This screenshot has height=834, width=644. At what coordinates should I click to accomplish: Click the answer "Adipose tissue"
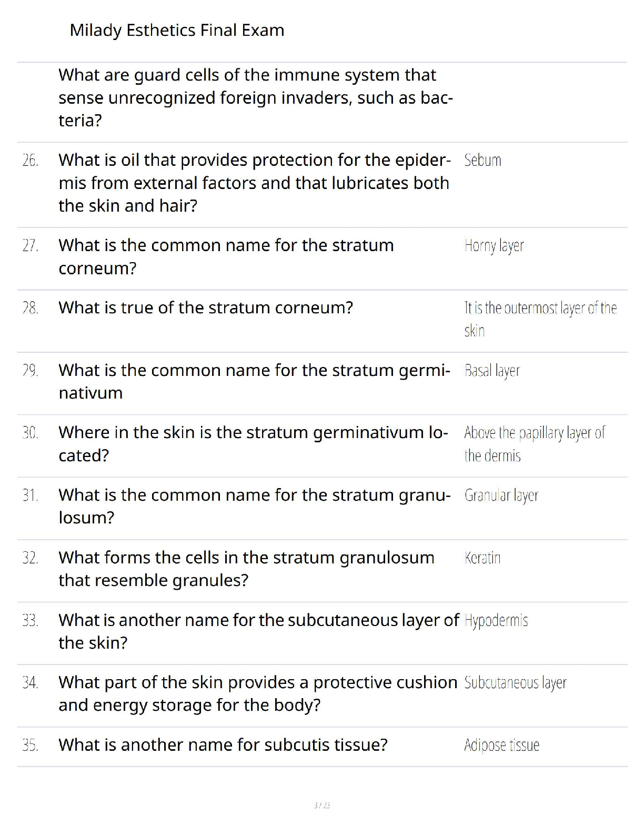click(501, 745)
